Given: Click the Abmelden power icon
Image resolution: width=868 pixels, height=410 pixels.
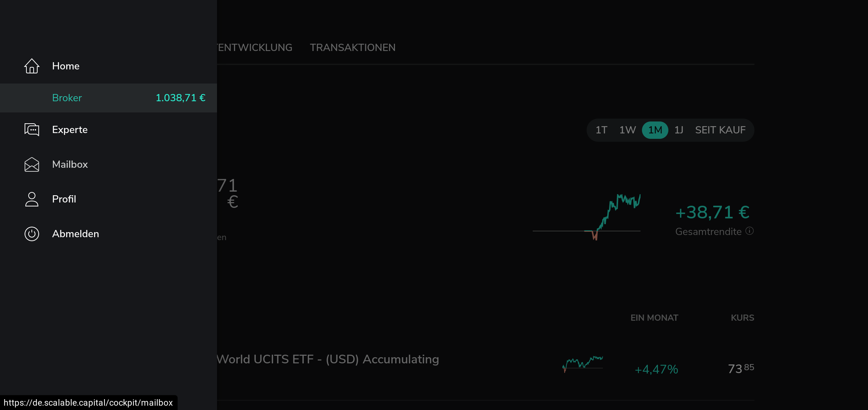Looking at the screenshot, I should [x=32, y=234].
